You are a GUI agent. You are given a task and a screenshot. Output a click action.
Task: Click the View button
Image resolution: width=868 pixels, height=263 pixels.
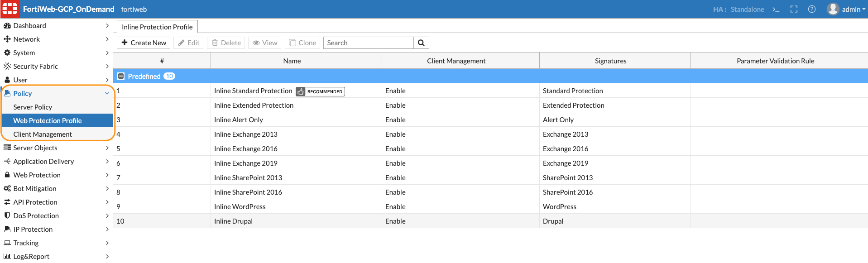click(x=265, y=43)
